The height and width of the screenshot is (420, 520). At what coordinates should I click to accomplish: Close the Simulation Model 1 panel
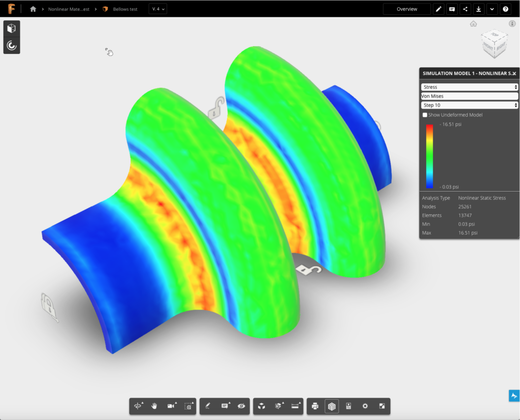tap(514, 74)
